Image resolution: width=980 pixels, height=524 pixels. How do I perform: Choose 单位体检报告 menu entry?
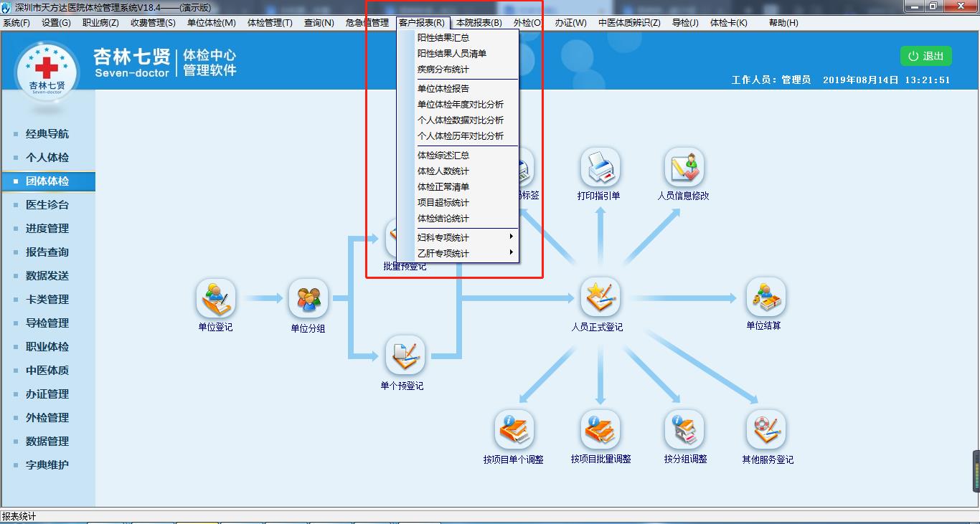tap(443, 89)
